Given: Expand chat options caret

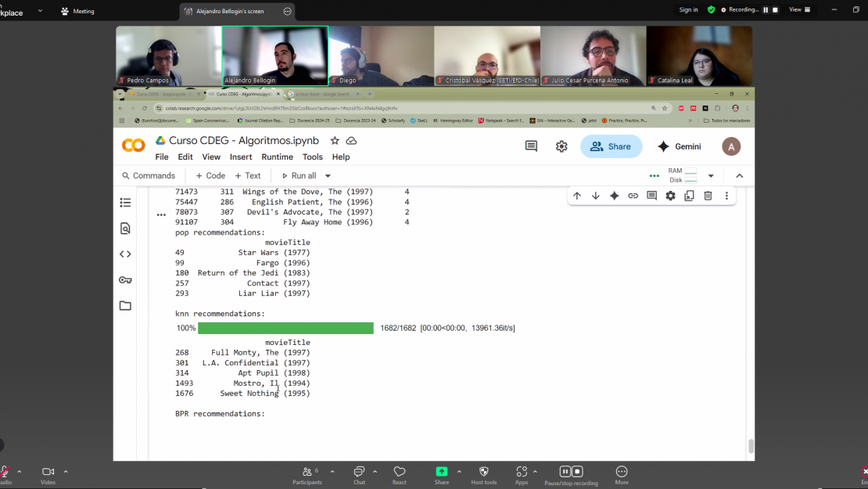Looking at the screenshot, I should [x=375, y=472].
